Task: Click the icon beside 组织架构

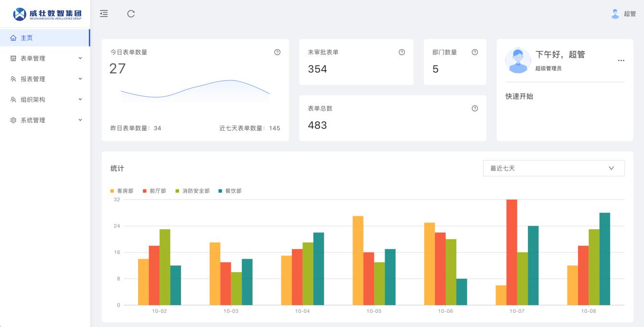Action: [x=13, y=99]
